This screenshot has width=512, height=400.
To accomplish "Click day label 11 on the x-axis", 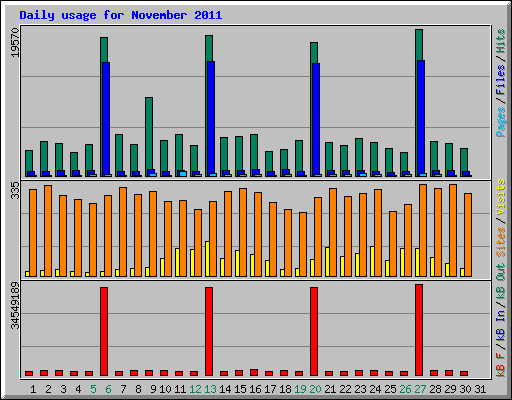I will click(x=180, y=389).
